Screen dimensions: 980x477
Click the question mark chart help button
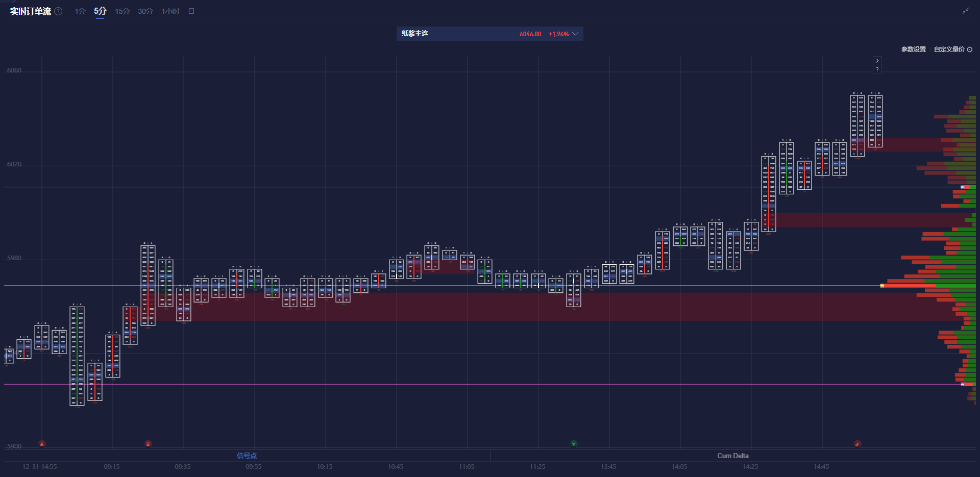click(877, 69)
